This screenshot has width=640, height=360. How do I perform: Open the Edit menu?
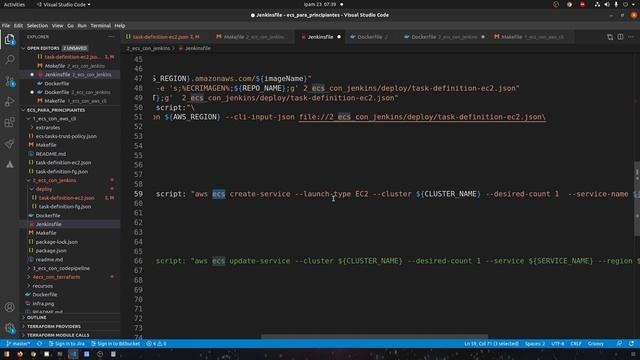(18, 25)
